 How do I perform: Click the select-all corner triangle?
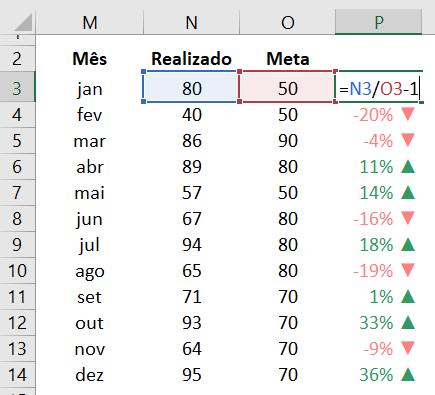[x=23, y=23]
